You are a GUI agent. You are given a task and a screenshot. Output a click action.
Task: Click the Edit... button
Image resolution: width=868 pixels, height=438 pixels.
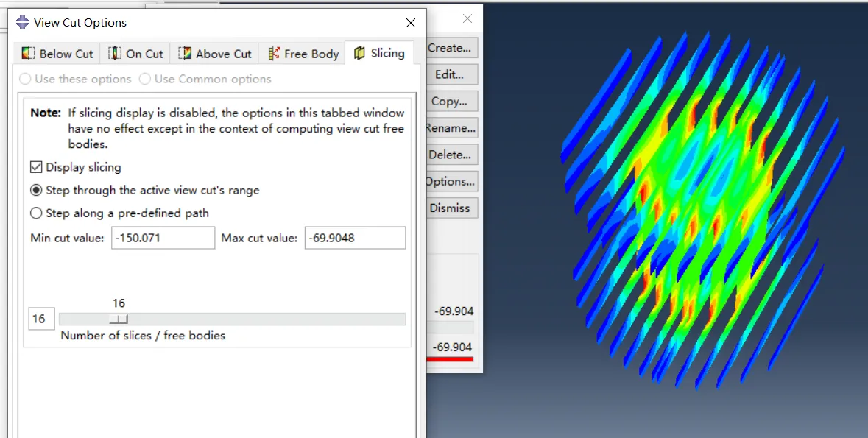(x=449, y=74)
